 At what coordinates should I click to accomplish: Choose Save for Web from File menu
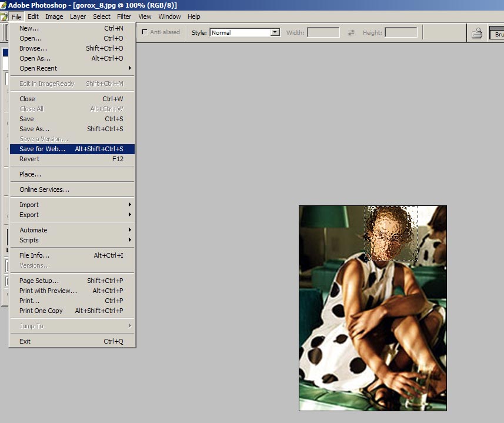72,149
